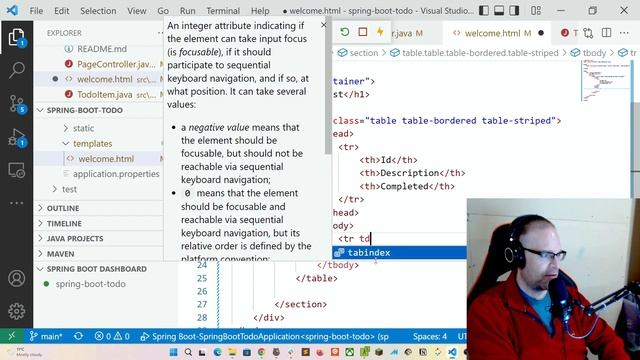Click Spring Boot-SpringBootTodoApplication debug status item
The image size is (640, 360).
coord(264,336)
